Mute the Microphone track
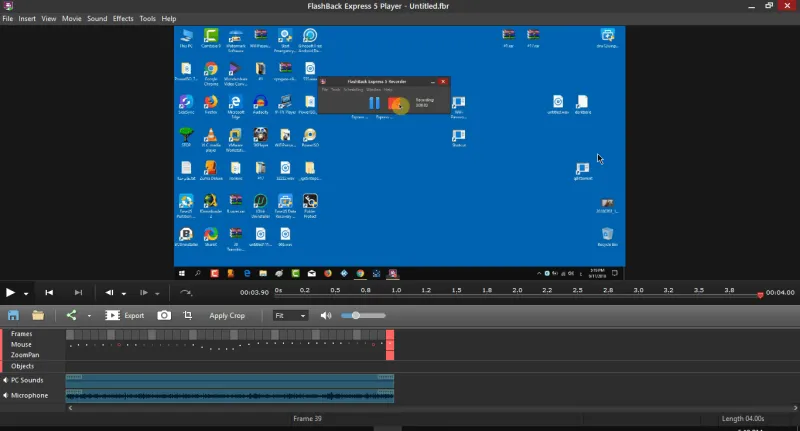This screenshot has height=431, width=800. (5, 395)
